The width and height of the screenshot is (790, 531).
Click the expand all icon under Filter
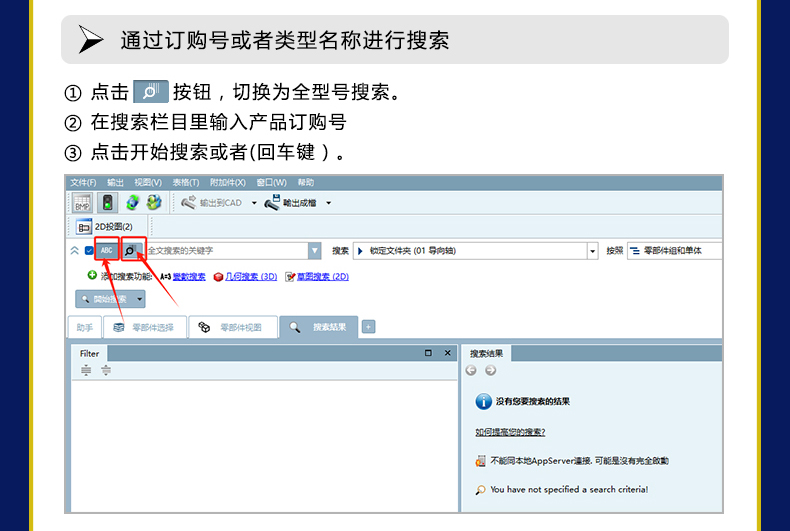[86, 370]
